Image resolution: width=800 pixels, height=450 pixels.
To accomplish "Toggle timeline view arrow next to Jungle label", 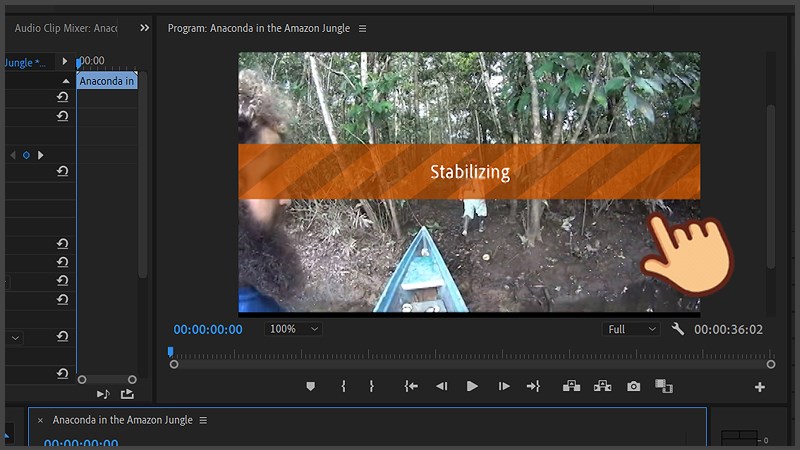I will pos(65,61).
